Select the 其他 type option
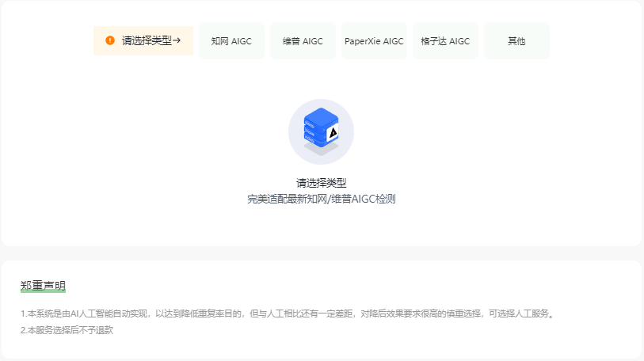This screenshot has width=644, height=361. pos(516,41)
